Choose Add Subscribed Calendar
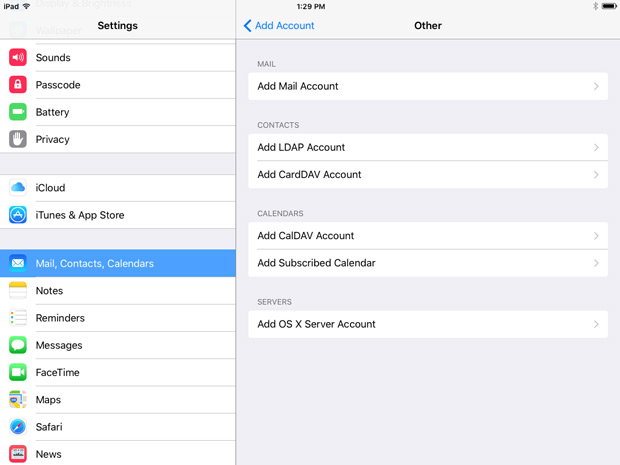 (428, 263)
